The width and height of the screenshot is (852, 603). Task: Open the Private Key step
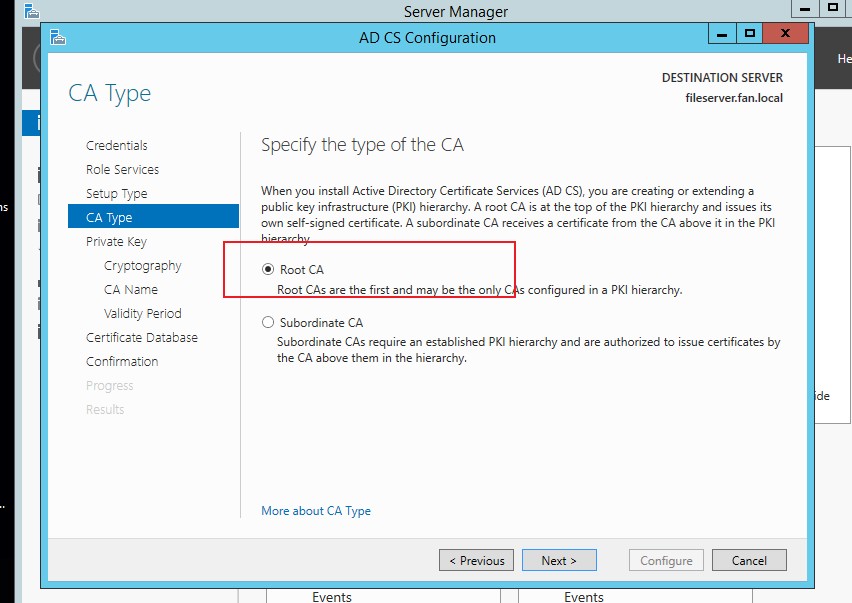tap(116, 241)
